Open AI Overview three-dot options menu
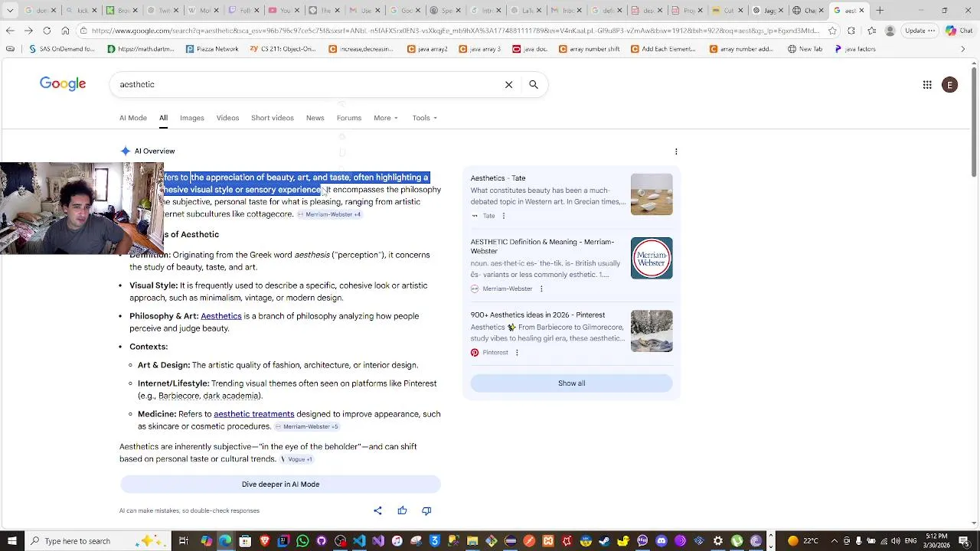980x551 pixels. (676, 152)
